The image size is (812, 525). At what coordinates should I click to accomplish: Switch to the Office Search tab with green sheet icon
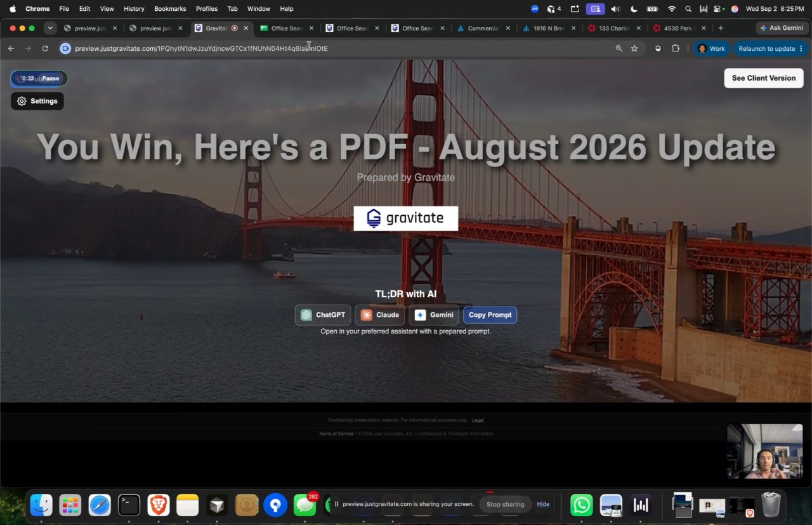pos(287,28)
